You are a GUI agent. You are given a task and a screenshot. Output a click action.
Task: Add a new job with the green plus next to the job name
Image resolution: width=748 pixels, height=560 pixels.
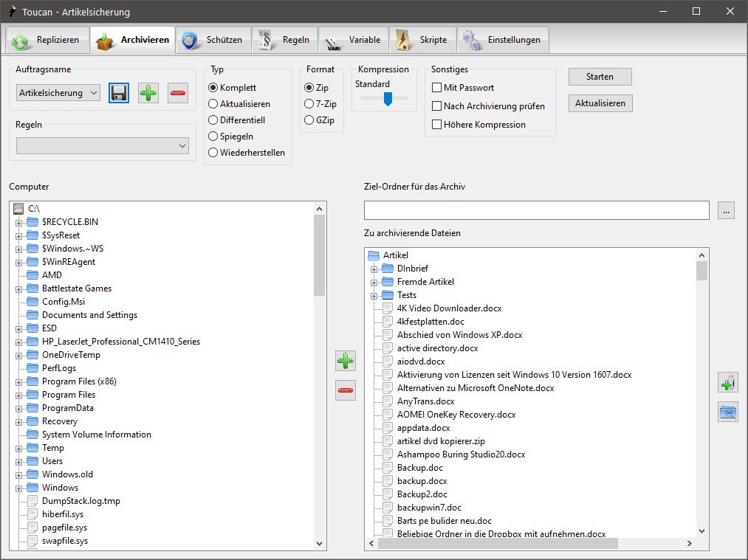(148, 93)
